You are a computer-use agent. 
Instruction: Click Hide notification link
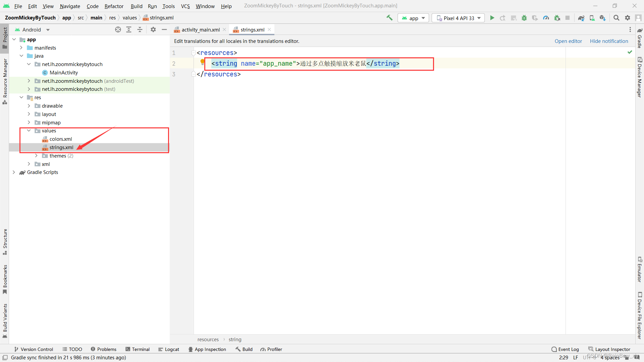[x=609, y=41]
